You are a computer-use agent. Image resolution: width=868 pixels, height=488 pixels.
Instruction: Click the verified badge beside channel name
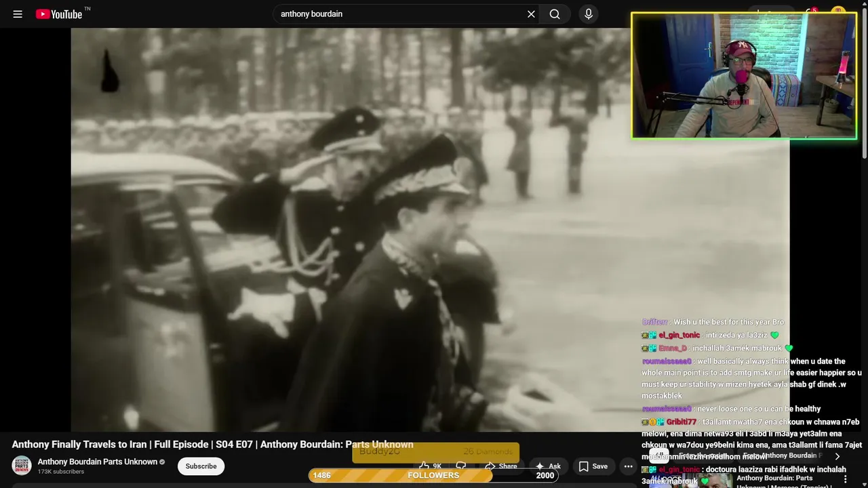pos(162,462)
